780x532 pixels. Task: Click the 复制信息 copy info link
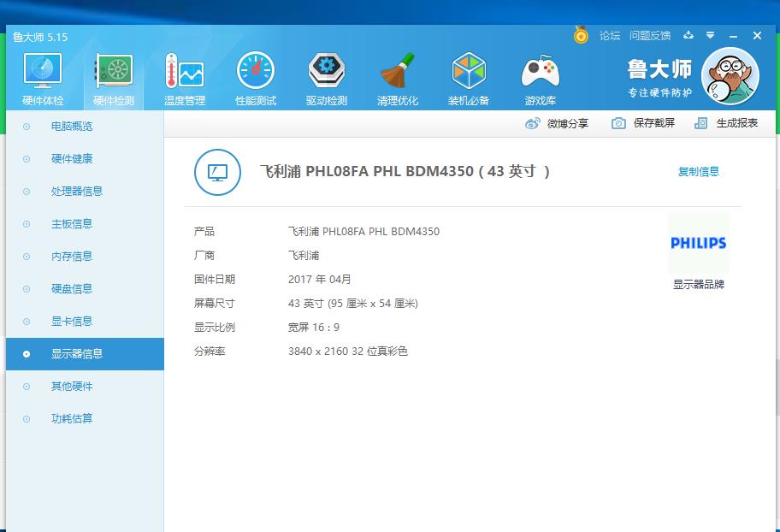698,172
